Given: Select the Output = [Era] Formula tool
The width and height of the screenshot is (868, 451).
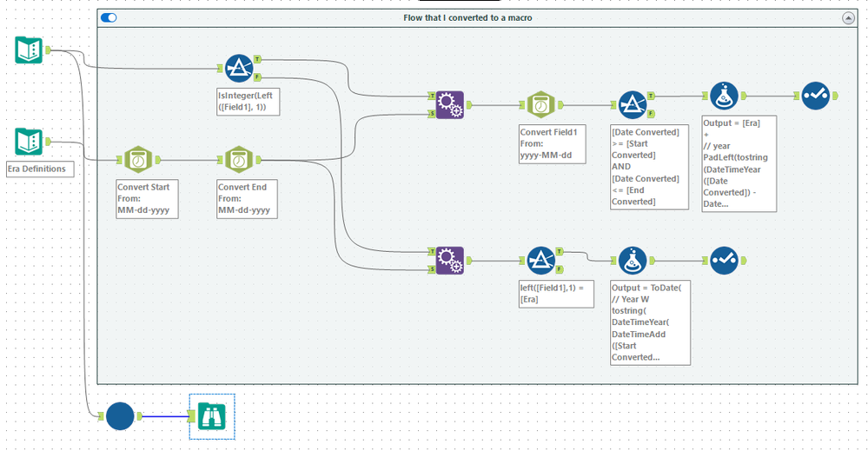Looking at the screenshot, I should tap(724, 96).
